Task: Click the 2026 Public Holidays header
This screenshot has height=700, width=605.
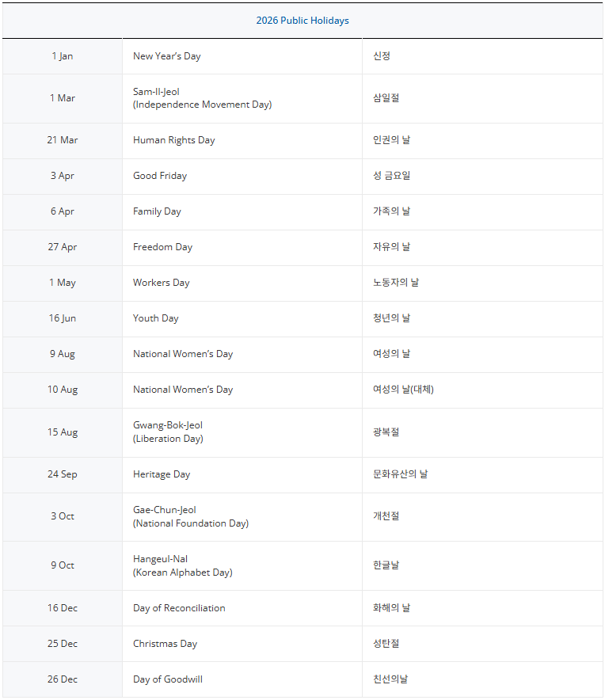Action: click(x=302, y=21)
